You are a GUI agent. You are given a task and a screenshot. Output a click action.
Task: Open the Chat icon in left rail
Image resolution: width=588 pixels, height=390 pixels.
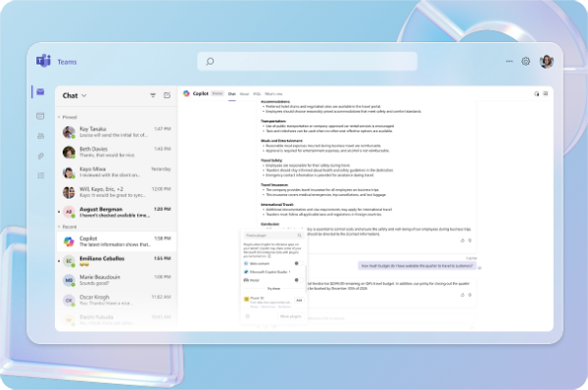click(40, 91)
